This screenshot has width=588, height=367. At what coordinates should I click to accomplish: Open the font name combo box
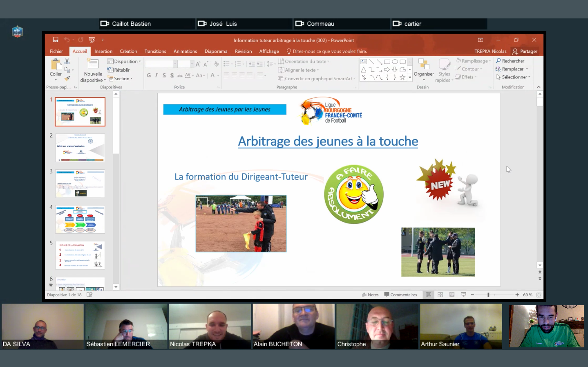coord(161,64)
